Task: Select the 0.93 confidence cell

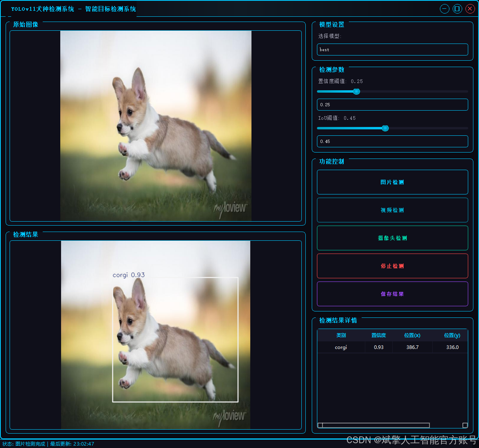Action: [379, 347]
